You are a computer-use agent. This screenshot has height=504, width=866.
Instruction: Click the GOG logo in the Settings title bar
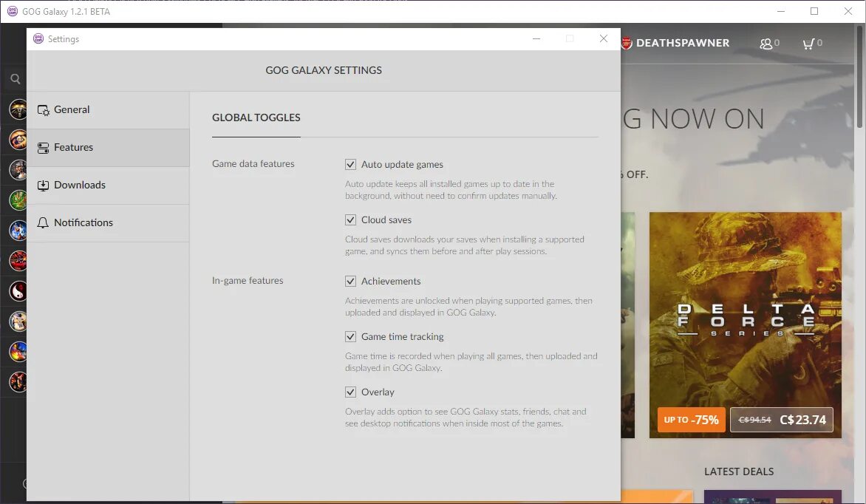click(38, 38)
